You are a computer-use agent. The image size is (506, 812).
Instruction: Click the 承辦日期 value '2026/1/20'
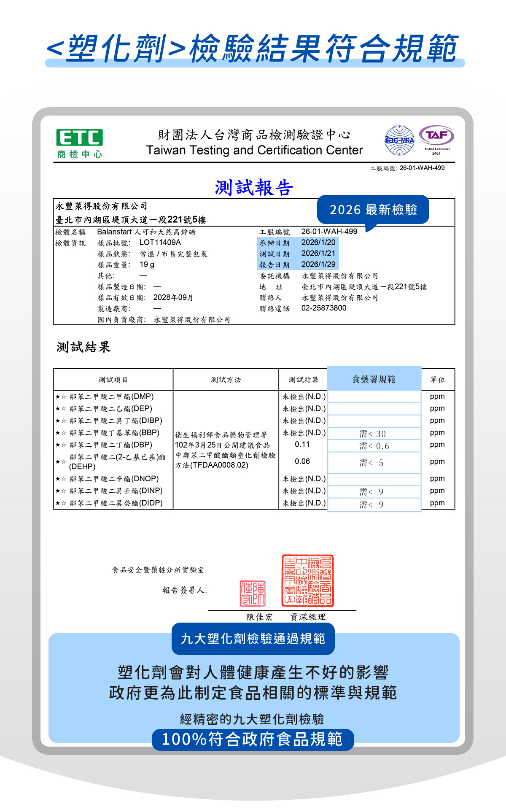[318, 243]
